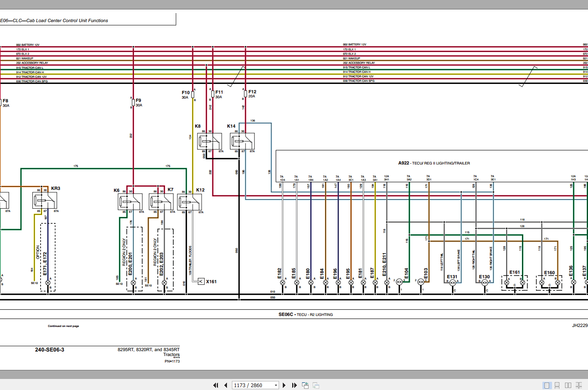Click the A922 TECU lighting/trailer module label
Viewport: 588px width, 390px height.
pos(434,163)
